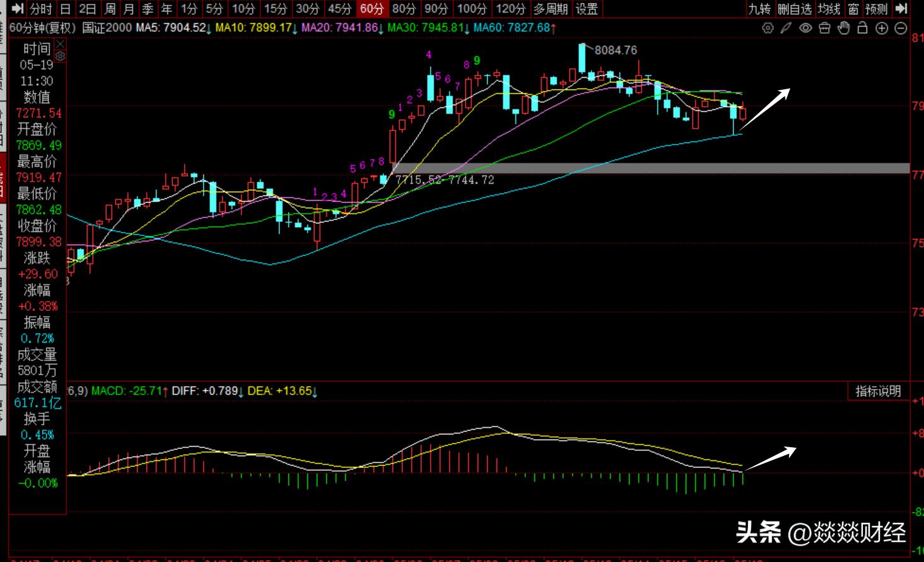Click the 涨跌 value +29.60
924x562 pixels.
tap(38, 274)
